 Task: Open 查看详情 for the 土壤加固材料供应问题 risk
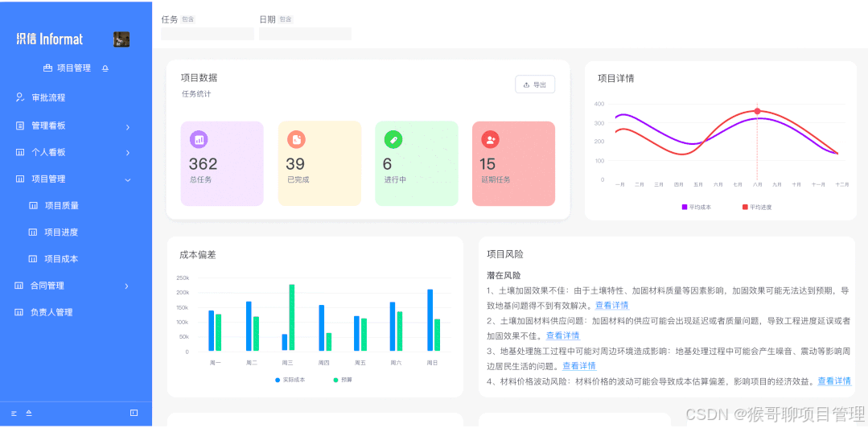pos(562,335)
